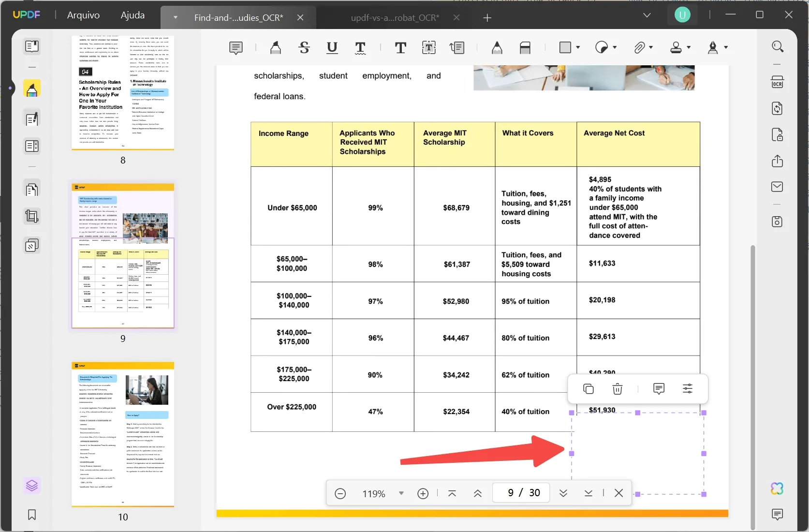Close the updf-vs-a...robat_OCR tab
Screen dimensions: 809x532
coord(457,17)
